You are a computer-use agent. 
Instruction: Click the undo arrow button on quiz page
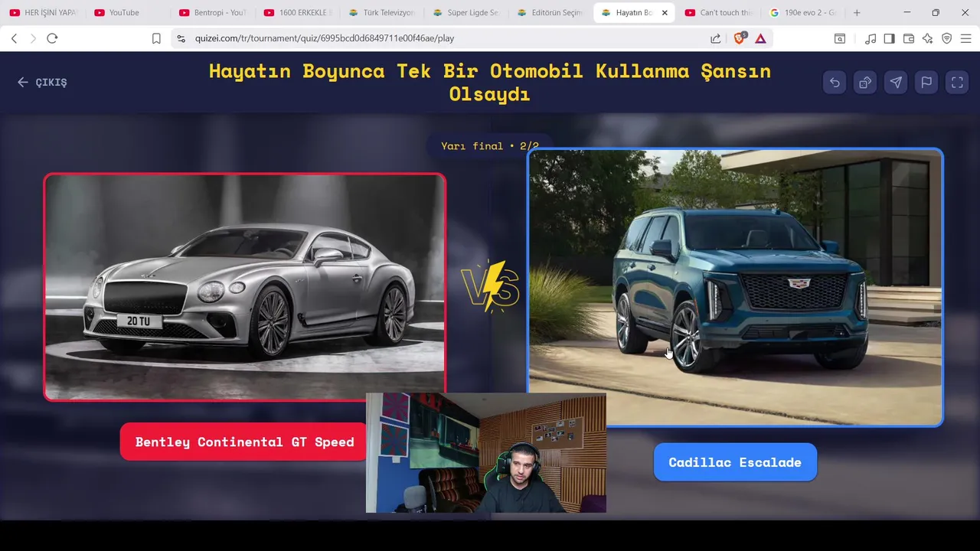[835, 83]
